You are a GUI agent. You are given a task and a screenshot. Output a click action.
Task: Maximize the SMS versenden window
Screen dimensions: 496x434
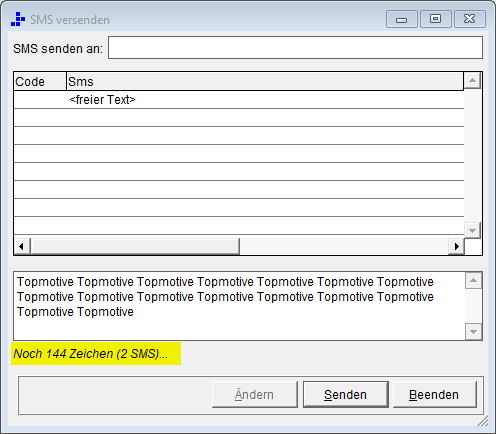point(436,19)
